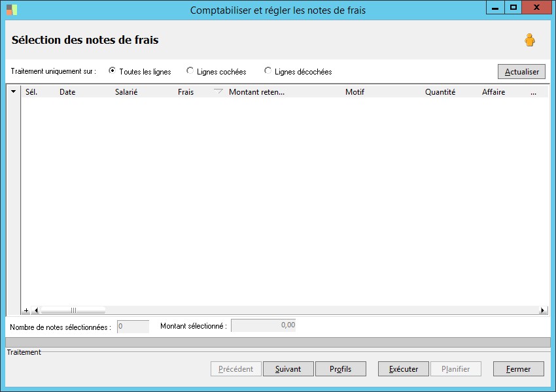Viewport: 556px width, 392px height.
Task: Sort by the Date column header
Action: (x=67, y=92)
